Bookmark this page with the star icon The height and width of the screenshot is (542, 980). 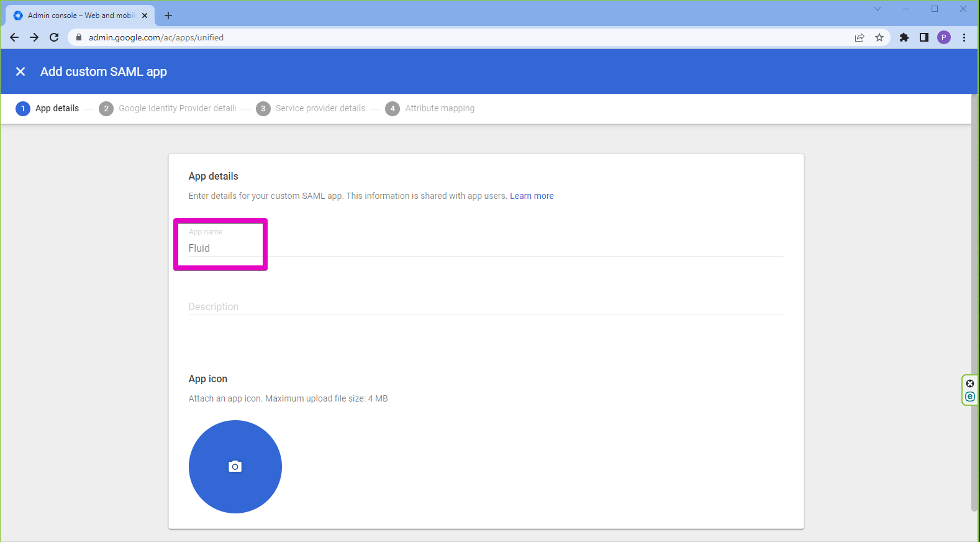point(879,37)
